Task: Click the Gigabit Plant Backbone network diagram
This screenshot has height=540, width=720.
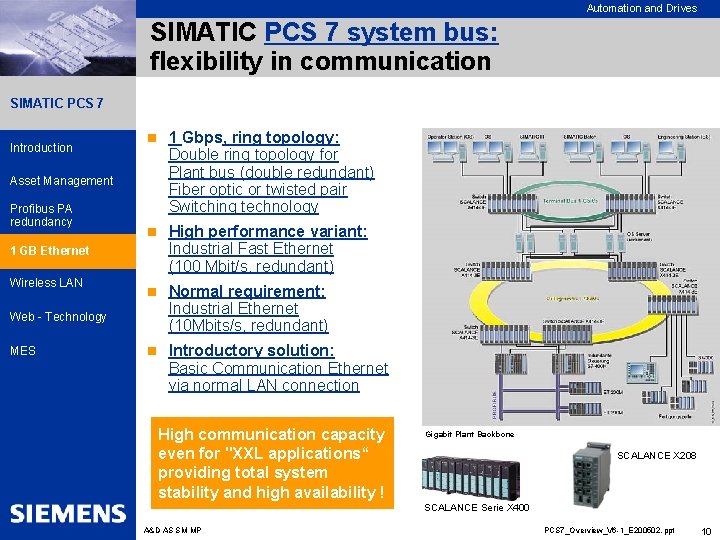Action: pos(571,277)
